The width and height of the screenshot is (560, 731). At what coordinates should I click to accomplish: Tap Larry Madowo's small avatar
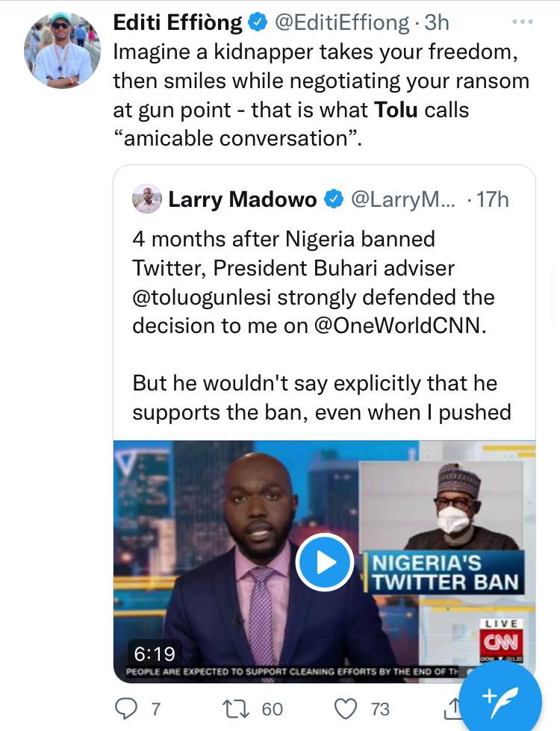[x=146, y=199]
